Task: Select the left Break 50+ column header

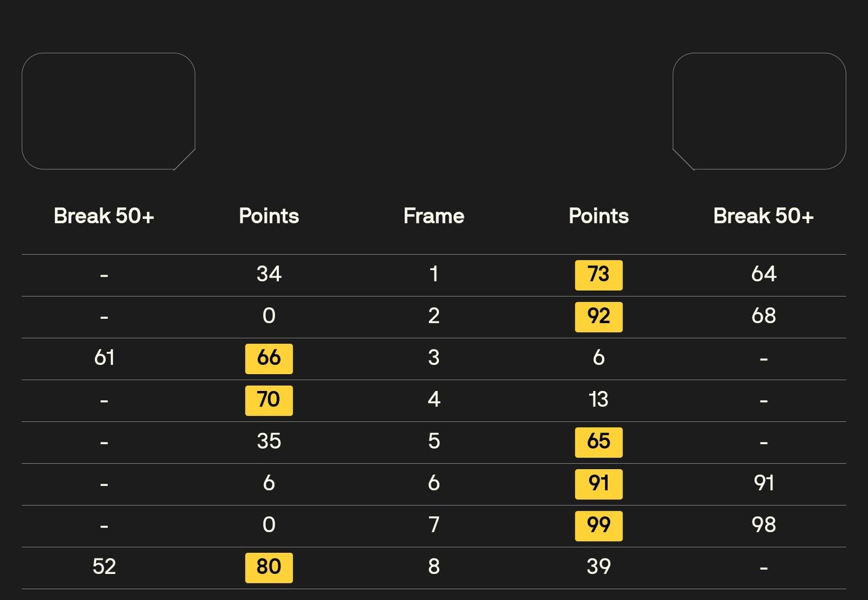Action: (x=104, y=216)
